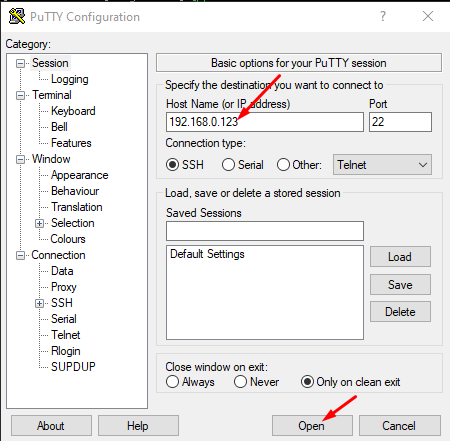
Task: Select the SSH connection type radio button
Action: 172,165
